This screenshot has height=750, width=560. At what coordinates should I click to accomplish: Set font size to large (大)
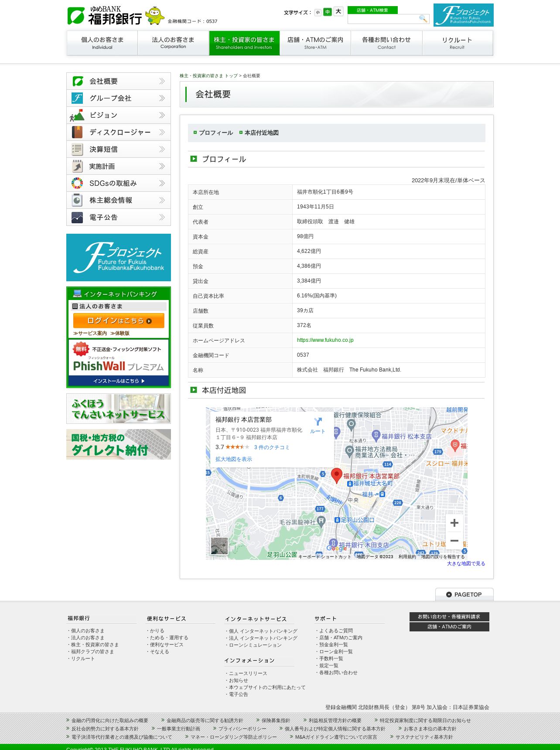tap(338, 12)
